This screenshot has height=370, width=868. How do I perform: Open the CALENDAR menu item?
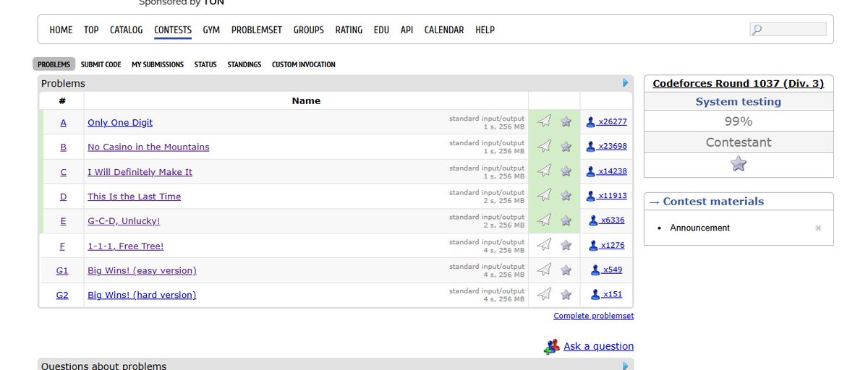tap(444, 30)
